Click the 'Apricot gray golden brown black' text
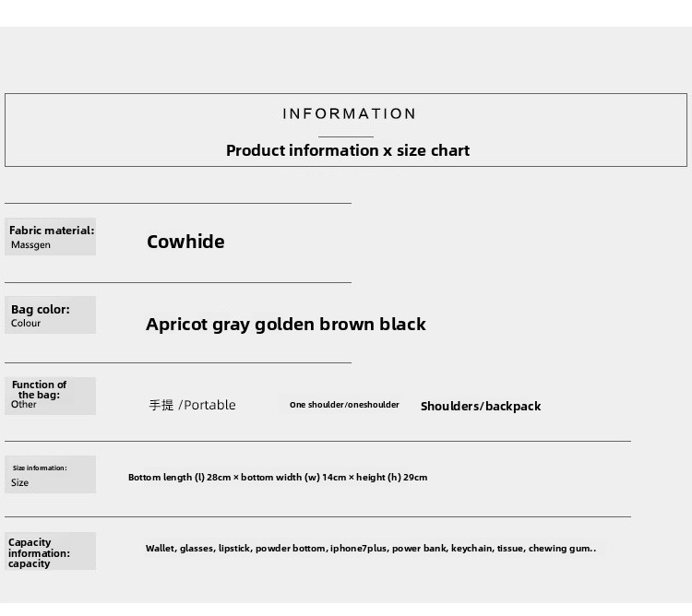This screenshot has width=692, height=616. (x=286, y=325)
